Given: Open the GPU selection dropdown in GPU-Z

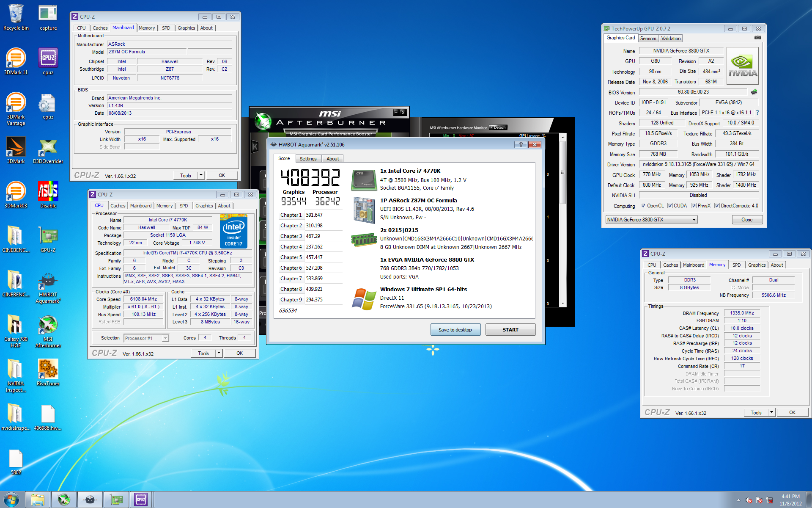Looking at the screenshot, I should pyautogui.click(x=651, y=220).
